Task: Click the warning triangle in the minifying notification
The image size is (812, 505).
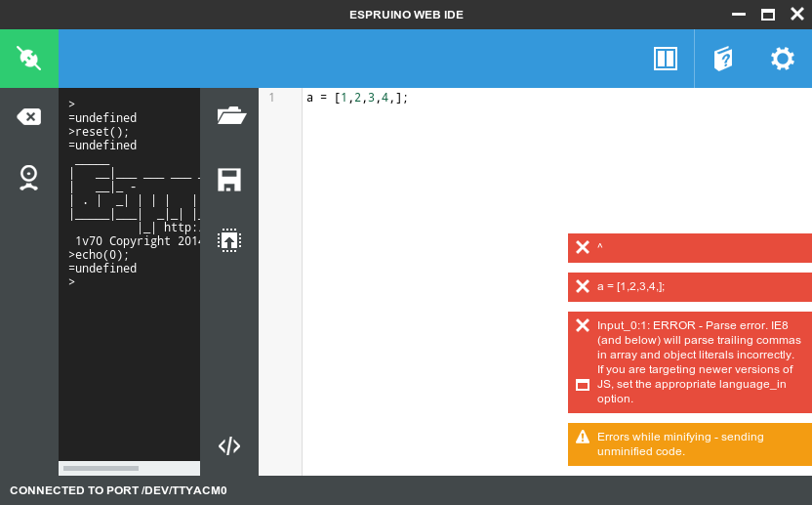Action: pyautogui.click(x=583, y=437)
